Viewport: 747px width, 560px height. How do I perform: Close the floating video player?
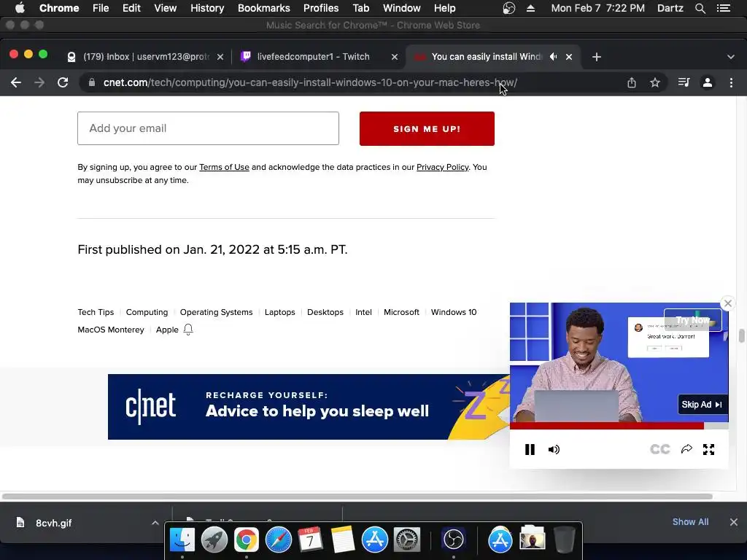[x=728, y=303]
